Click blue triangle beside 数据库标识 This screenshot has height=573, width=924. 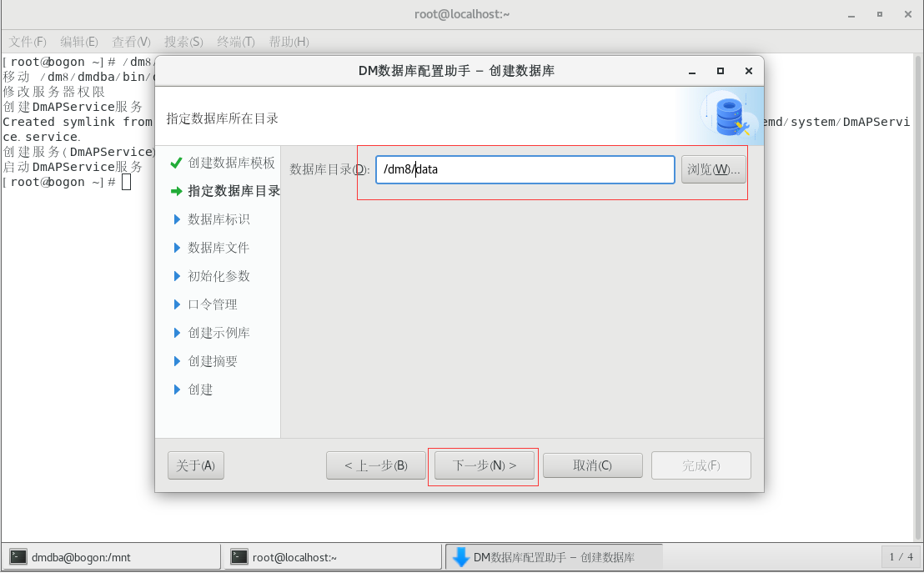coord(177,219)
